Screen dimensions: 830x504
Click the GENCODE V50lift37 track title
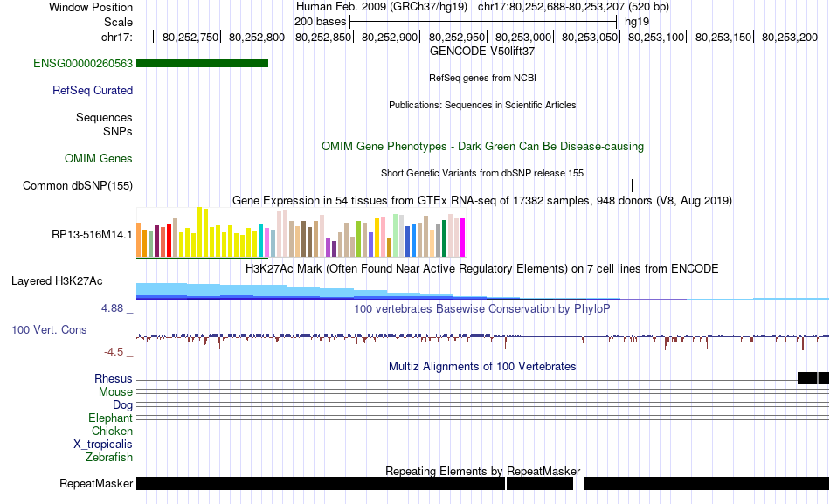pyautogui.click(x=482, y=52)
